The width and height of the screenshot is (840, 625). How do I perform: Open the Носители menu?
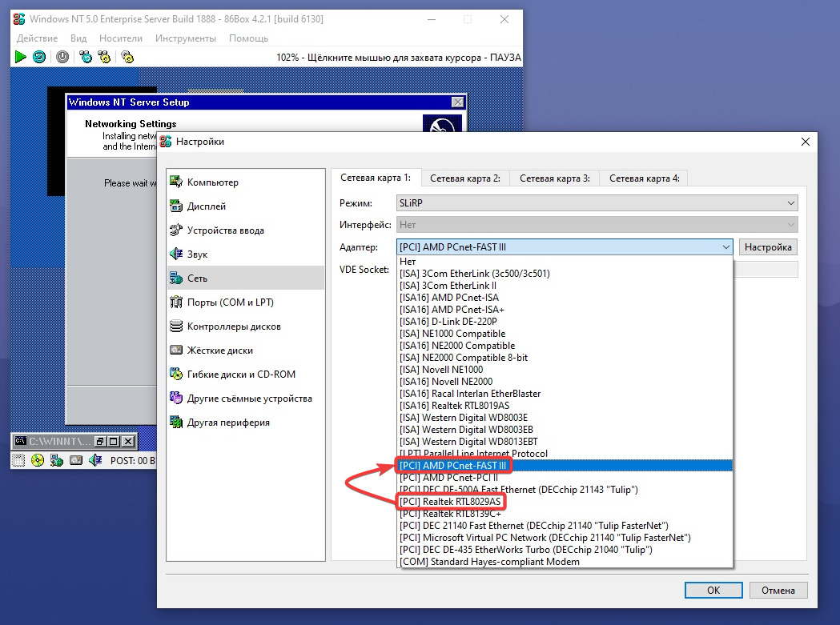(121, 38)
